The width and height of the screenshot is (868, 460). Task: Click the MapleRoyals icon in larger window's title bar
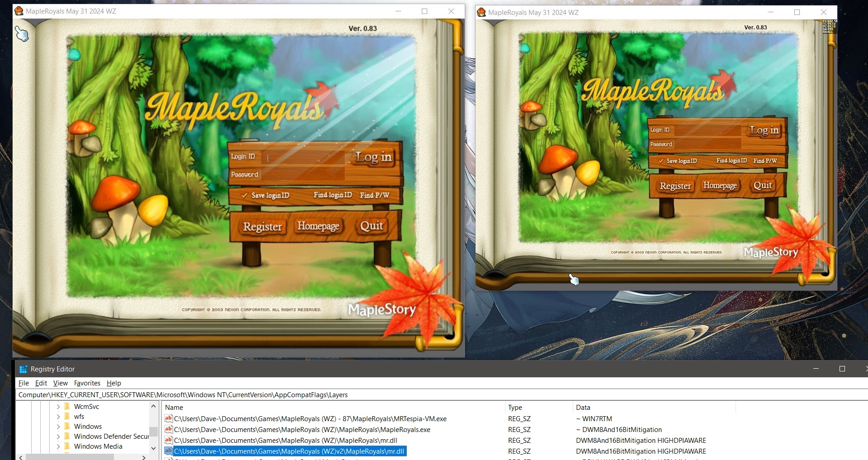coord(19,11)
